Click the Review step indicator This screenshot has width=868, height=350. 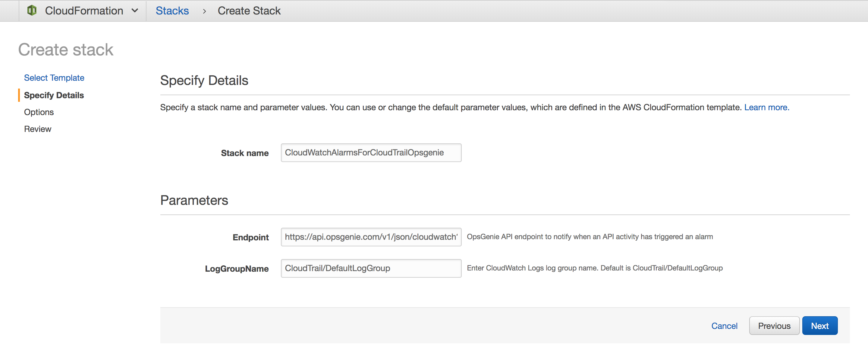[37, 128]
